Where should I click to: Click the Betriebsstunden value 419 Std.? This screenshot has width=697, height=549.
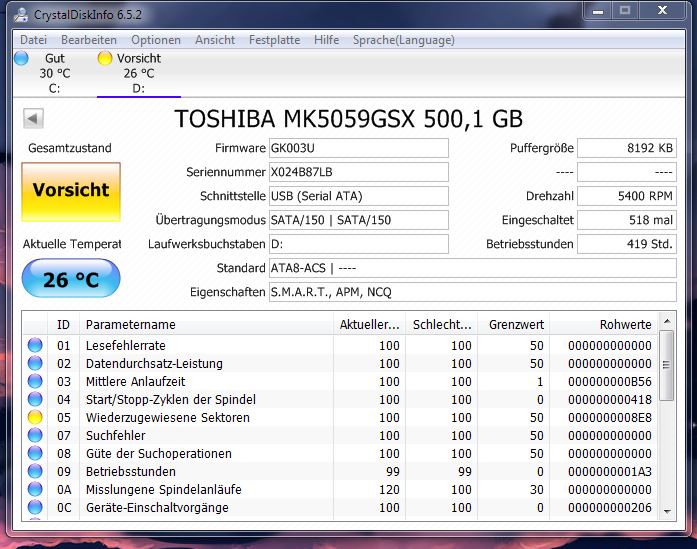coord(627,244)
